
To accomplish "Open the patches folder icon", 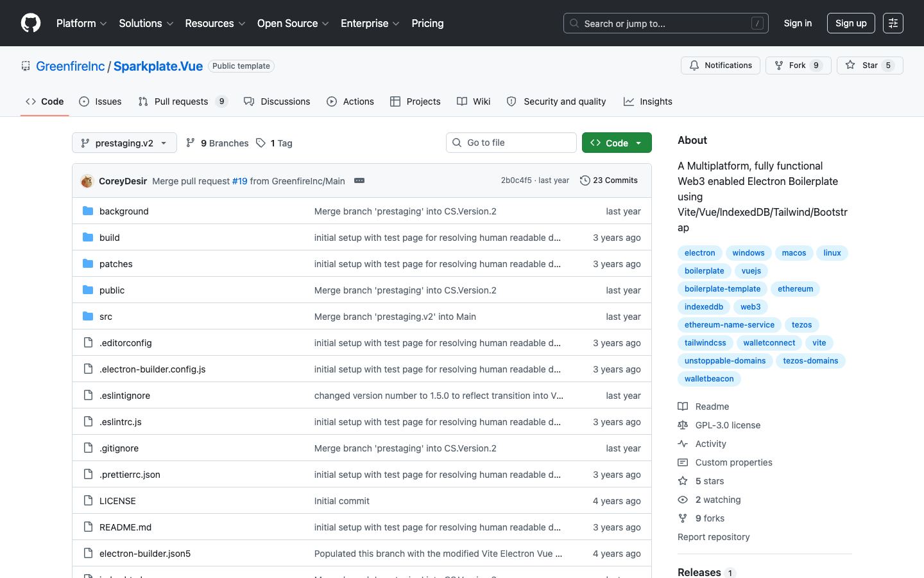I will (x=88, y=264).
